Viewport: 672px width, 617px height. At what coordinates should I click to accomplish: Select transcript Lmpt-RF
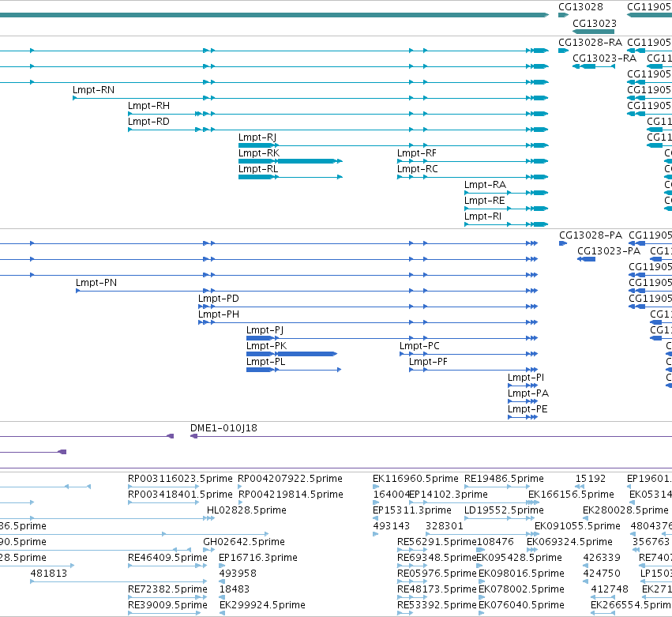417,153
